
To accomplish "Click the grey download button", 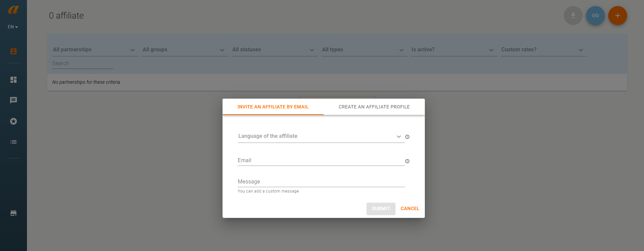I will tap(573, 16).
